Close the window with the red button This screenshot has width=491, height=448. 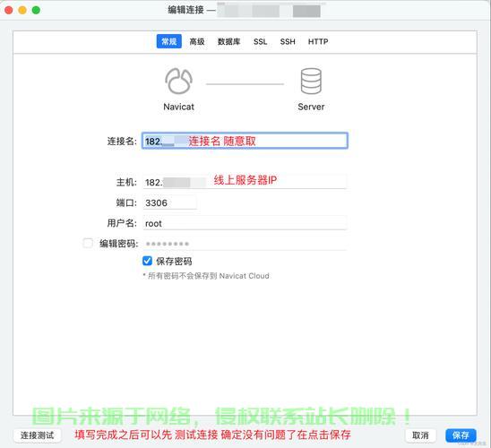(x=9, y=11)
